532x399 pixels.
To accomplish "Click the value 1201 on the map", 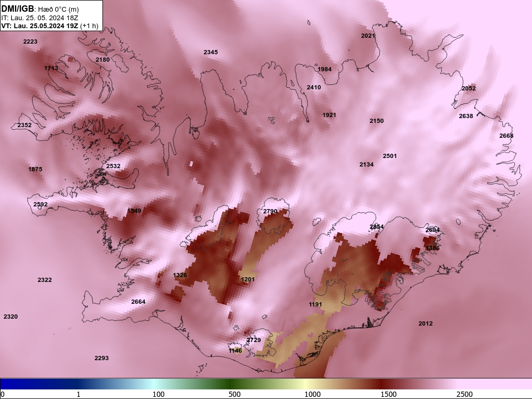I will pyautogui.click(x=248, y=279).
